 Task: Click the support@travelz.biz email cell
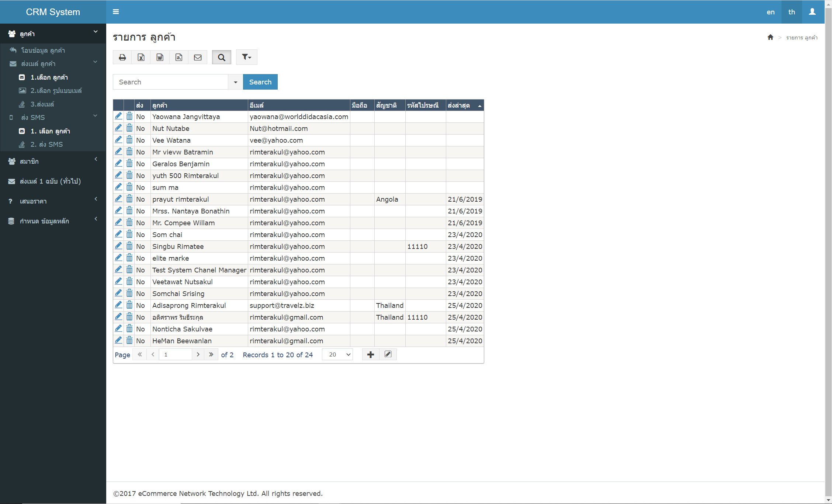(x=299, y=305)
